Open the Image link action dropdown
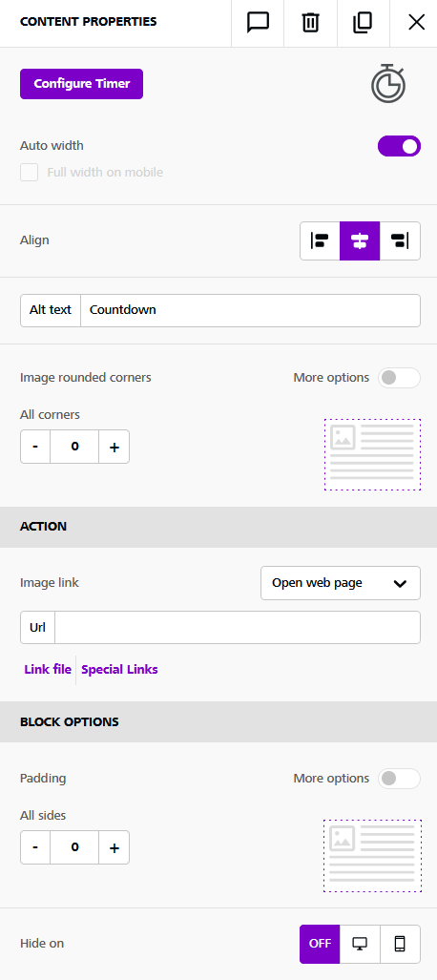Viewport: 437px width, 980px height. coord(341,583)
